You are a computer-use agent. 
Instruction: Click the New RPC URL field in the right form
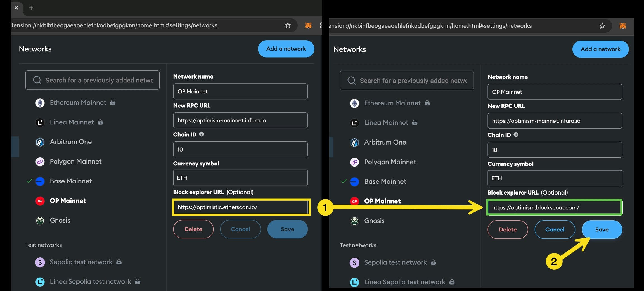tap(555, 121)
